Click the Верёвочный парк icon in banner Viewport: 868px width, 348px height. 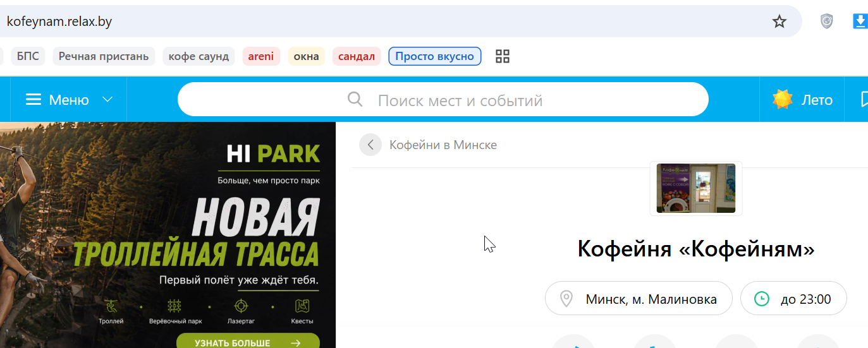[x=175, y=306]
